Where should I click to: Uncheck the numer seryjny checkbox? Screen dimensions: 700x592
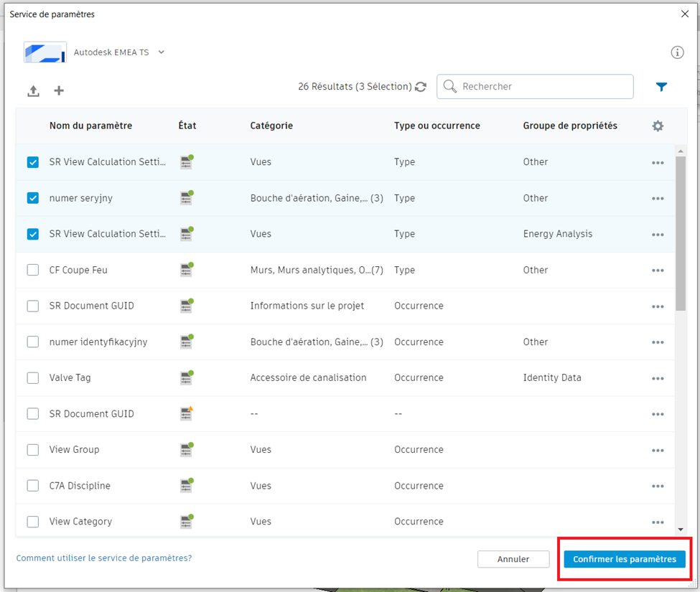pyautogui.click(x=32, y=197)
